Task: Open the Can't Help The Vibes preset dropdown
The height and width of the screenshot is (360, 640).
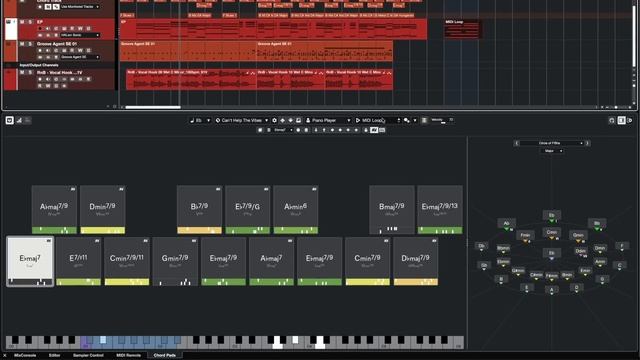Action: 242,120
